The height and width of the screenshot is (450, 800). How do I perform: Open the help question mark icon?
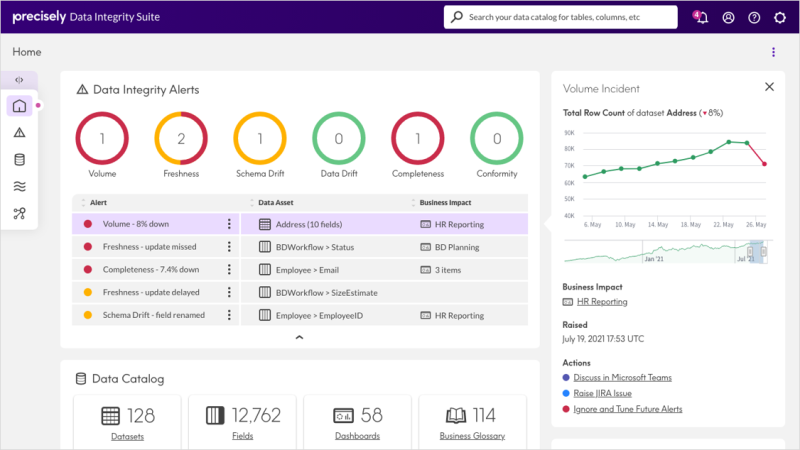[754, 17]
